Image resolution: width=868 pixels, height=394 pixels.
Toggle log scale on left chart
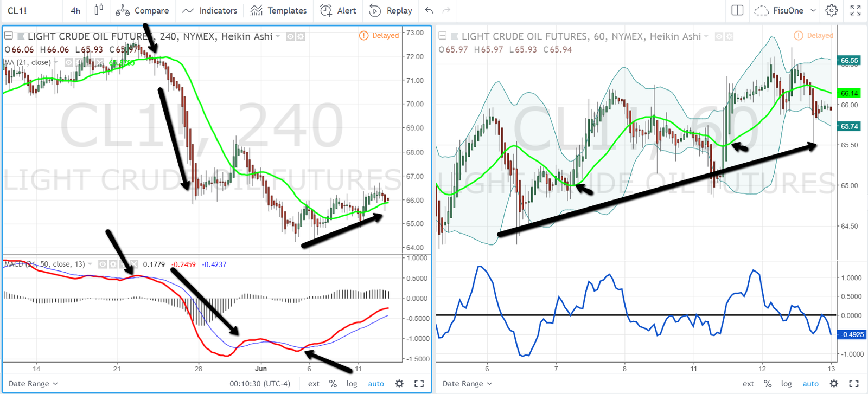pos(352,384)
